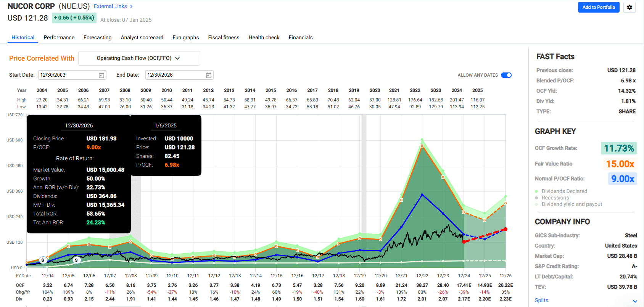Click the 12/22 peak dividend marker
Screen dimensions: 644x307
tap(422, 146)
